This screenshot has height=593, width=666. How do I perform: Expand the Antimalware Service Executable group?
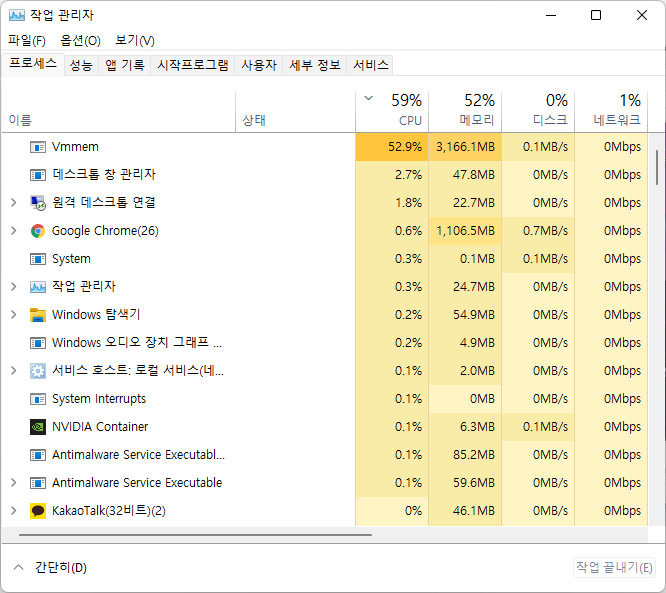(14, 483)
